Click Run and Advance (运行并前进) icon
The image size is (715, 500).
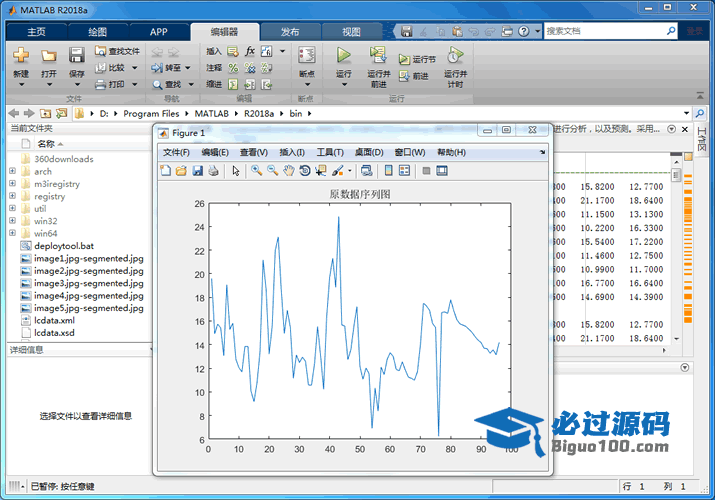pos(378,55)
